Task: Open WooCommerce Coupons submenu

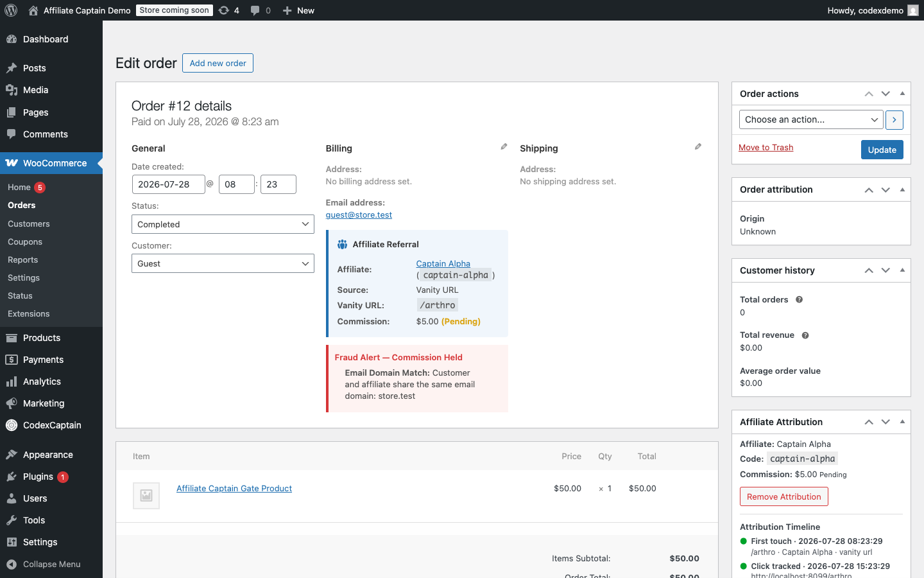Action: point(25,241)
